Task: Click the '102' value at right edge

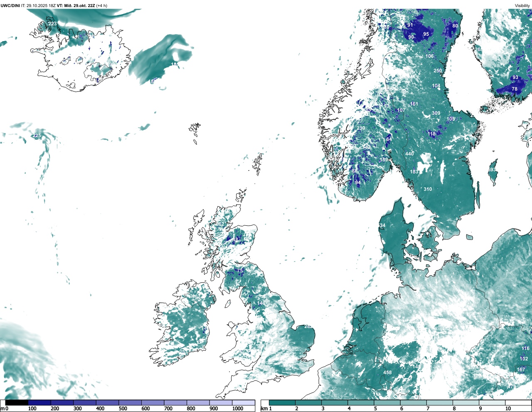Action: coord(524,359)
